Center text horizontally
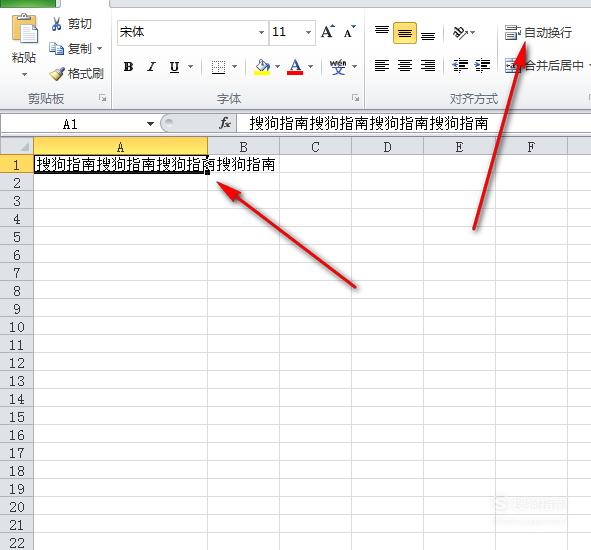This screenshot has width=591, height=550. click(405, 66)
